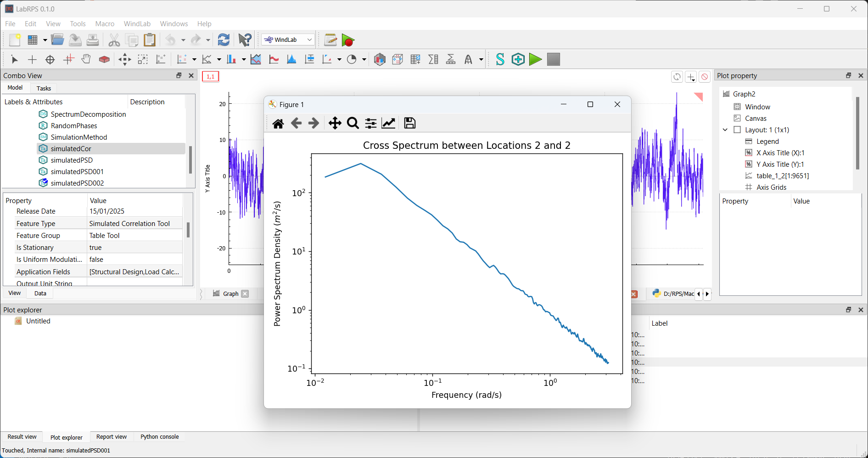Viewport: 868px width, 458px height.
Task: Select the Pan axes tool in Figure 1
Action: click(x=335, y=123)
